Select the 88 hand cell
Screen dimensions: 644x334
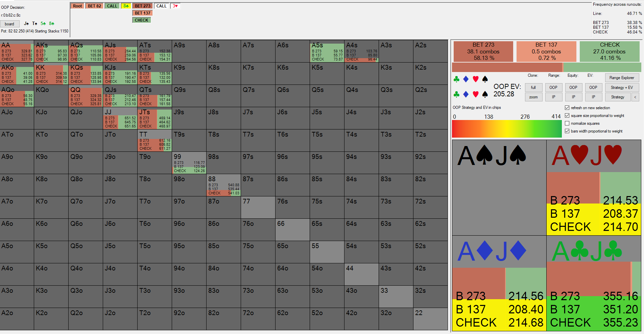click(224, 185)
